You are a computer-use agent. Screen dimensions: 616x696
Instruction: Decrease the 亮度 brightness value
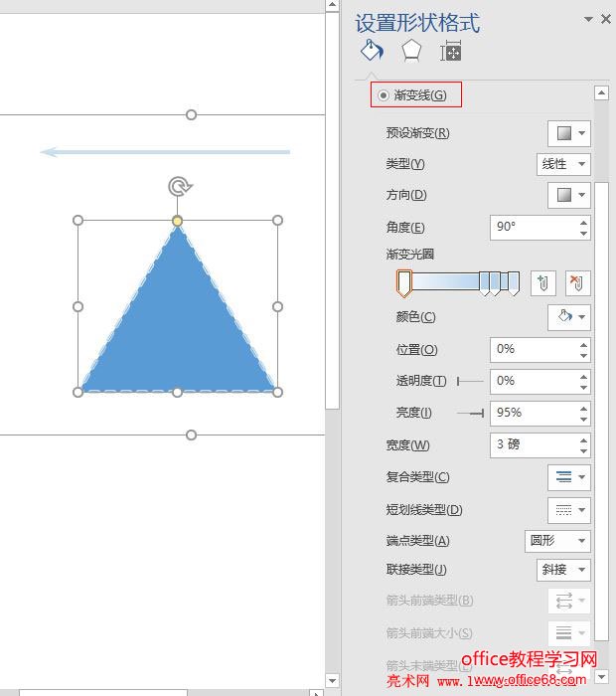point(583,420)
